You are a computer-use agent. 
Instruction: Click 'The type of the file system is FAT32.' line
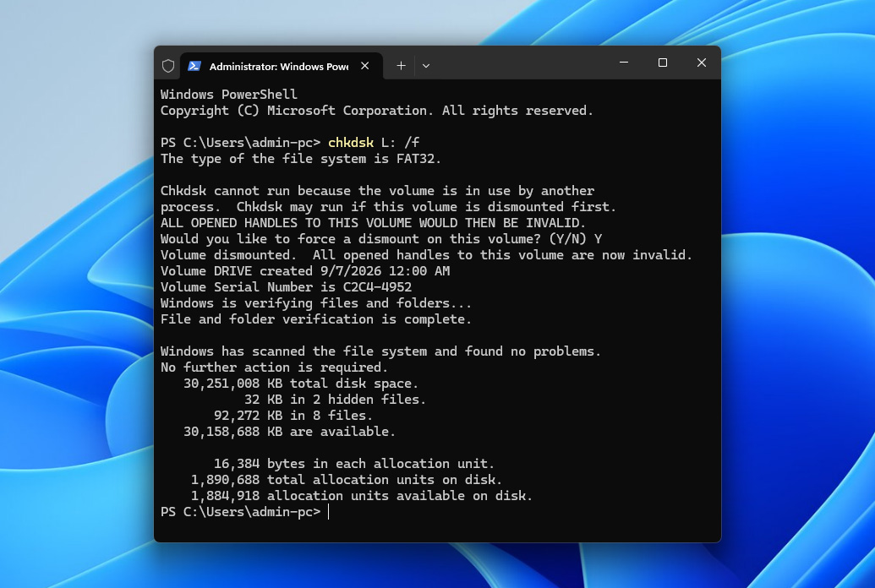pos(301,159)
